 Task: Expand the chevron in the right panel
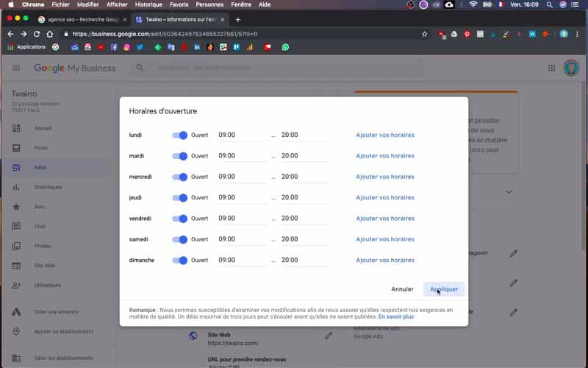[509, 192]
